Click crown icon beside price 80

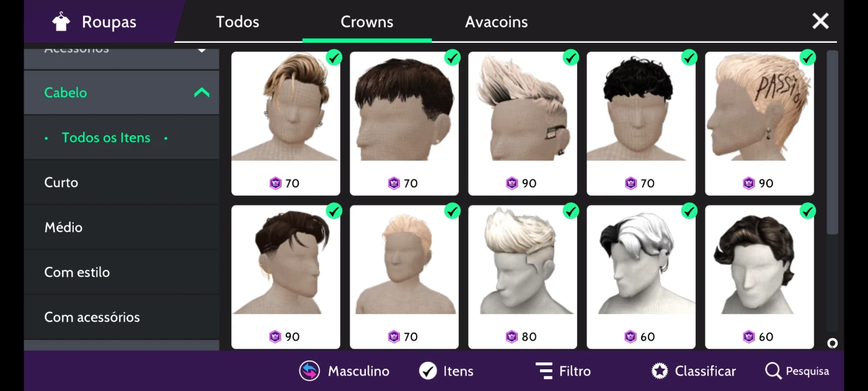[511, 336]
